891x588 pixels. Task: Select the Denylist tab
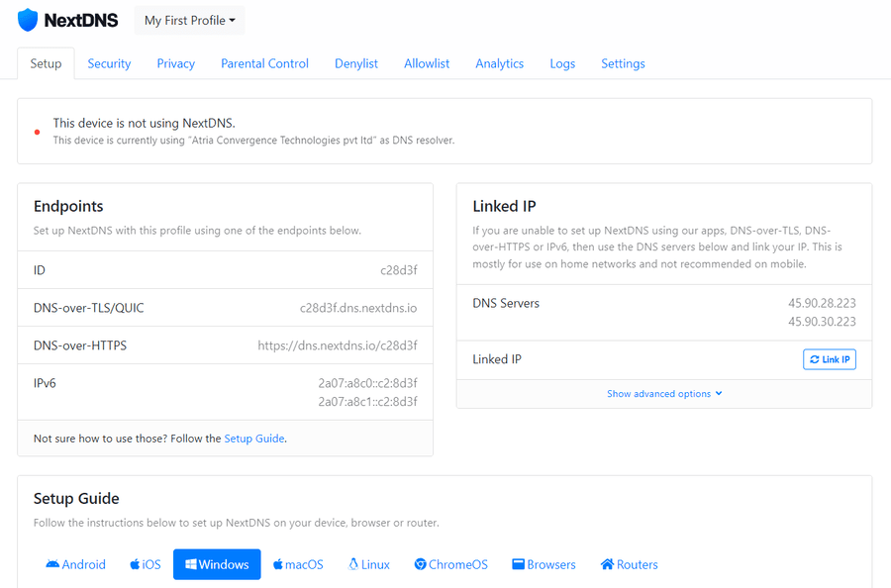[x=356, y=63]
